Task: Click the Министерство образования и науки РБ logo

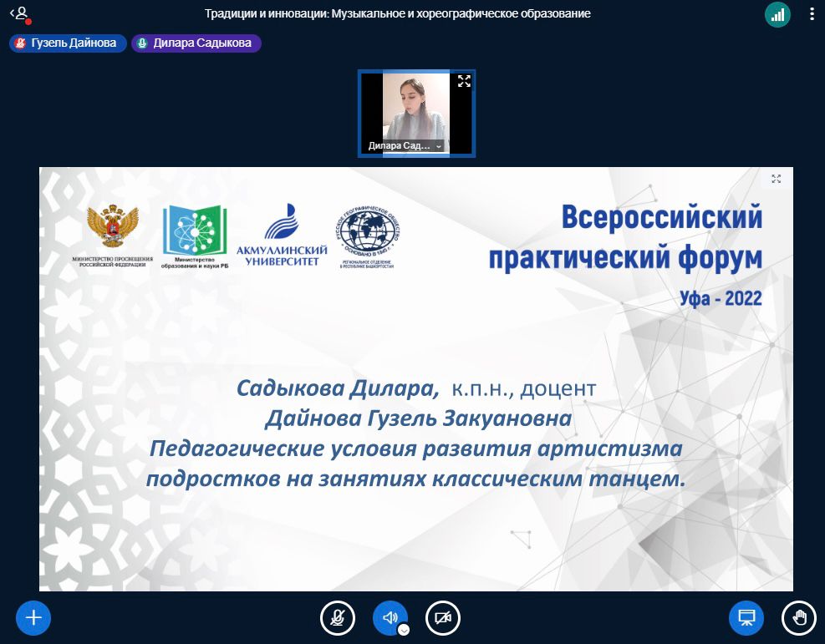Action: click(x=196, y=236)
